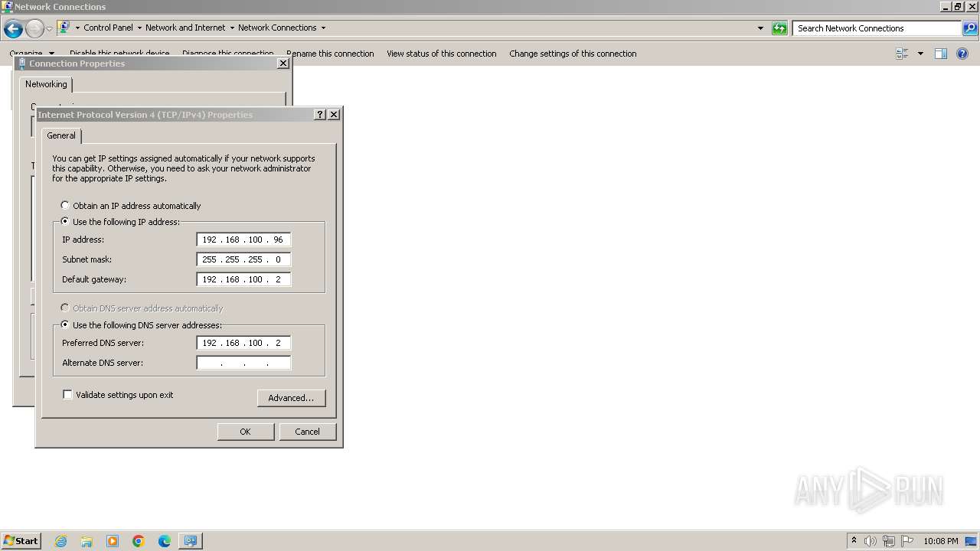Click the grayed forward navigation arrow
Image resolution: width=980 pixels, height=551 pixels.
[x=34, y=29]
